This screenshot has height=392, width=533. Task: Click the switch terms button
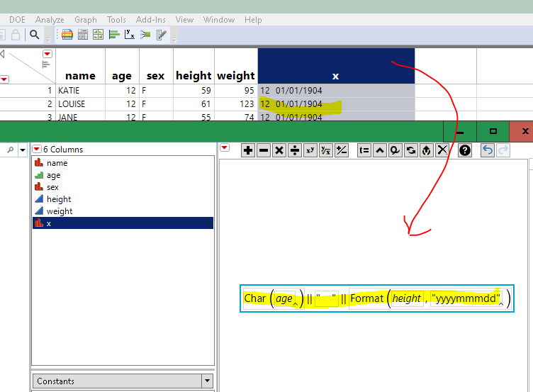pyautogui.click(x=410, y=150)
